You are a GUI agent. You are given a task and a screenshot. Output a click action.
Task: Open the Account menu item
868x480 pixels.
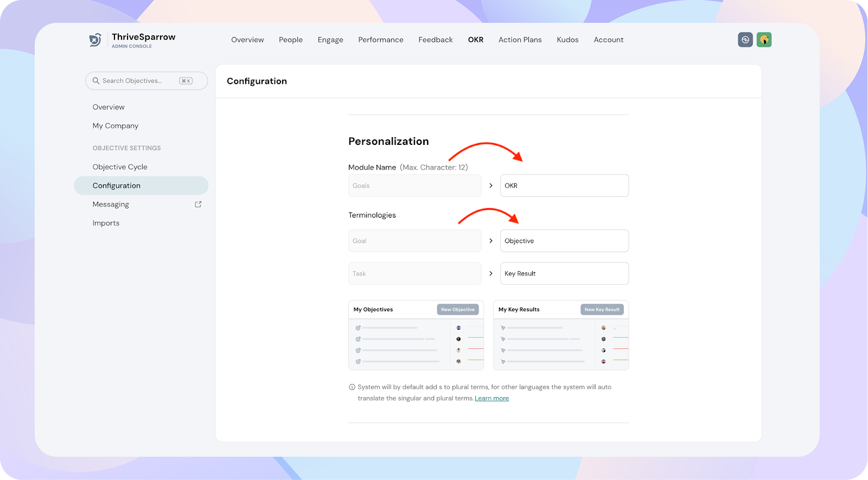tap(609, 40)
